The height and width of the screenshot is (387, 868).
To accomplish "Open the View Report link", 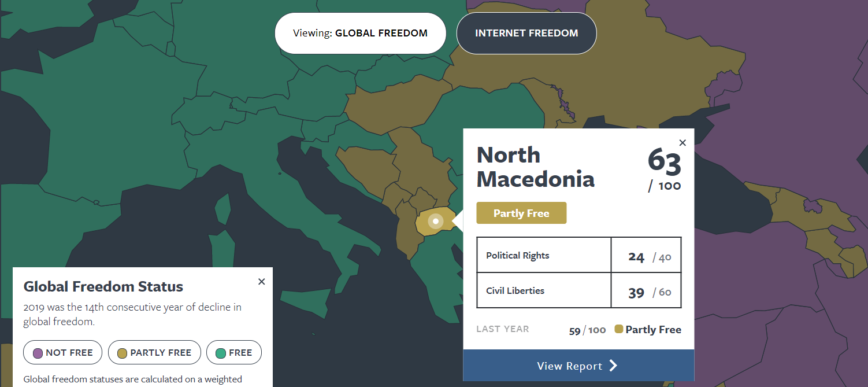I will click(578, 366).
